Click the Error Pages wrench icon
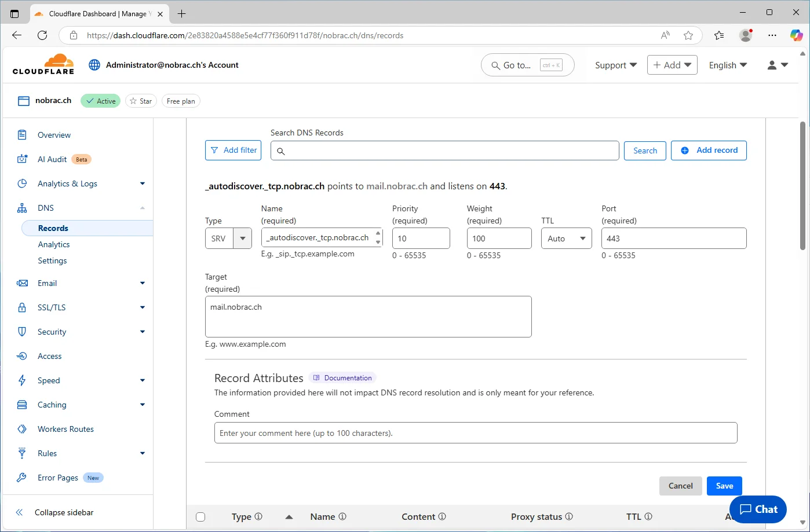 click(x=22, y=478)
